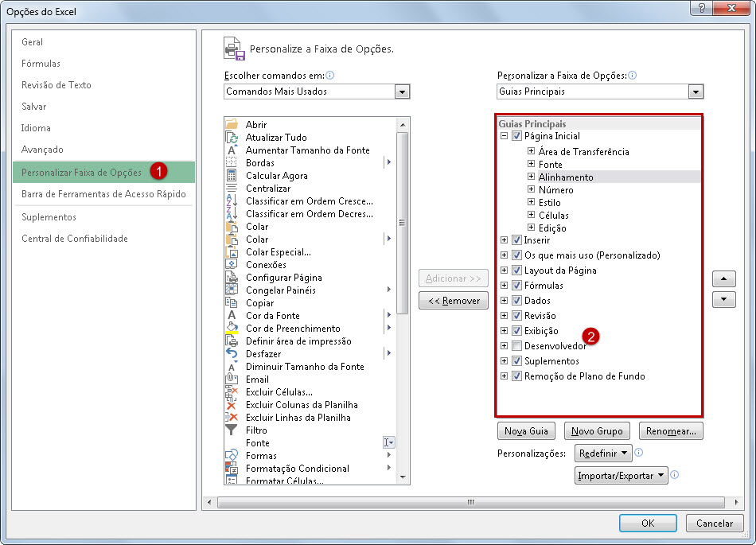Select Excluir Colunas da Planilha icon
The image size is (756, 545).
(232, 405)
